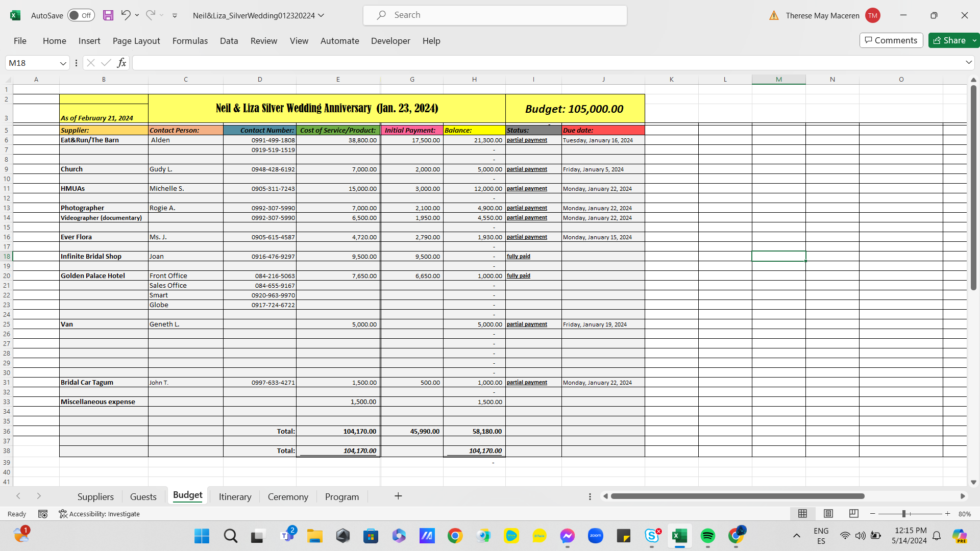Open Spotify from the taskbar
Viewport: 980px width, 551px height.
pyautogui.click(x=707, y=536)
